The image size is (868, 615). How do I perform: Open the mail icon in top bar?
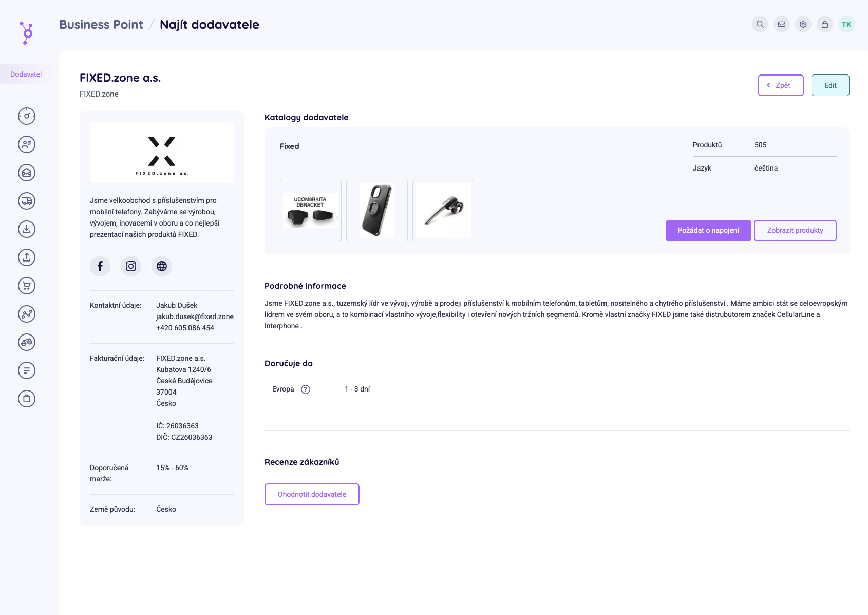coord(782,24)
